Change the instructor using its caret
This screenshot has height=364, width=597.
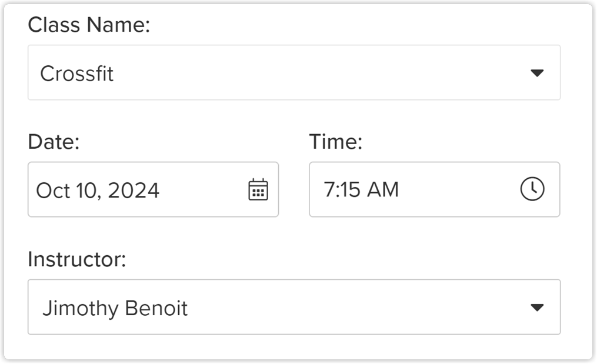pyautogui.click(x=537, y=308)
